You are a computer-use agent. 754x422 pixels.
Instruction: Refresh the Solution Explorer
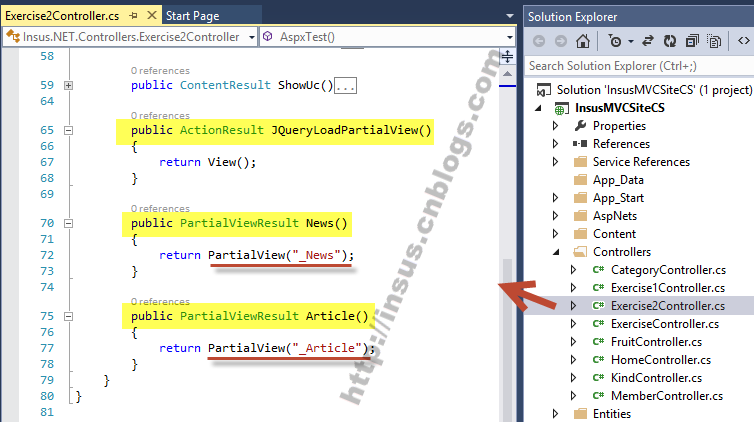670,41
